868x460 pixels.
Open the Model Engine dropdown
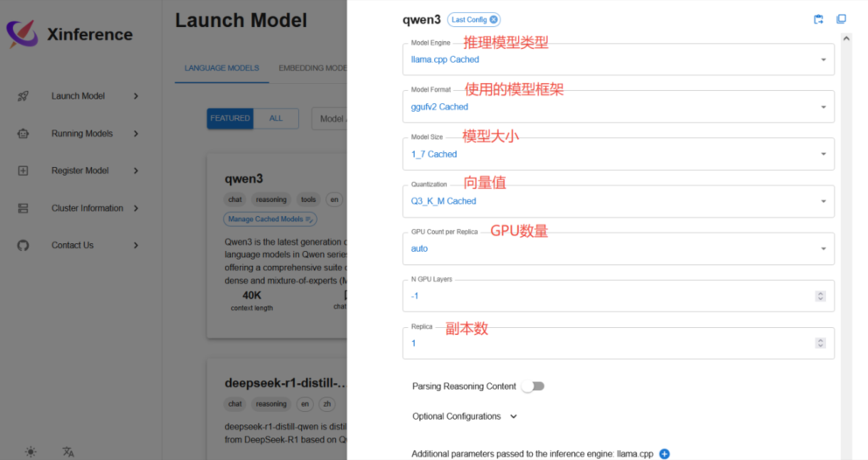(619, 59)
